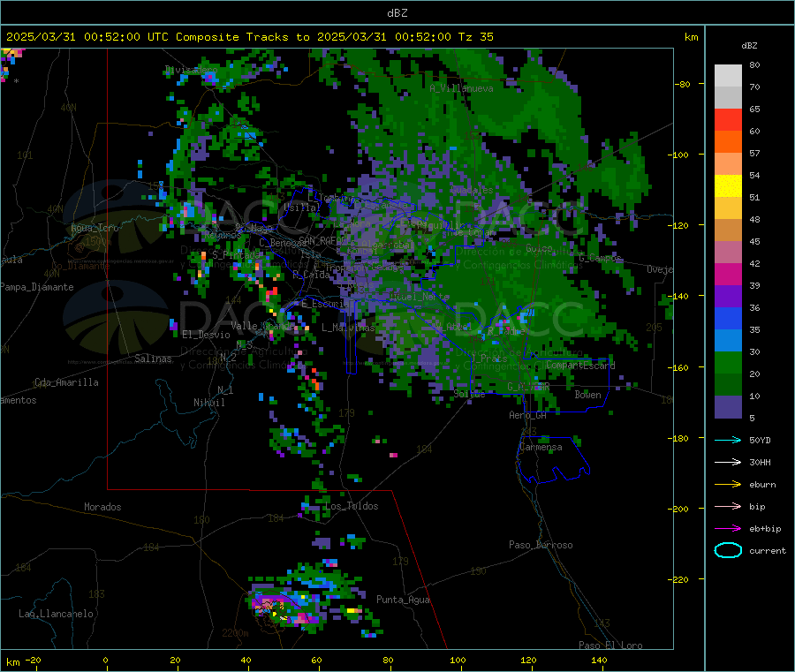The image size is (795, 672).
Task: Click the A_Villanueva map label
Action: coord(461,88)
